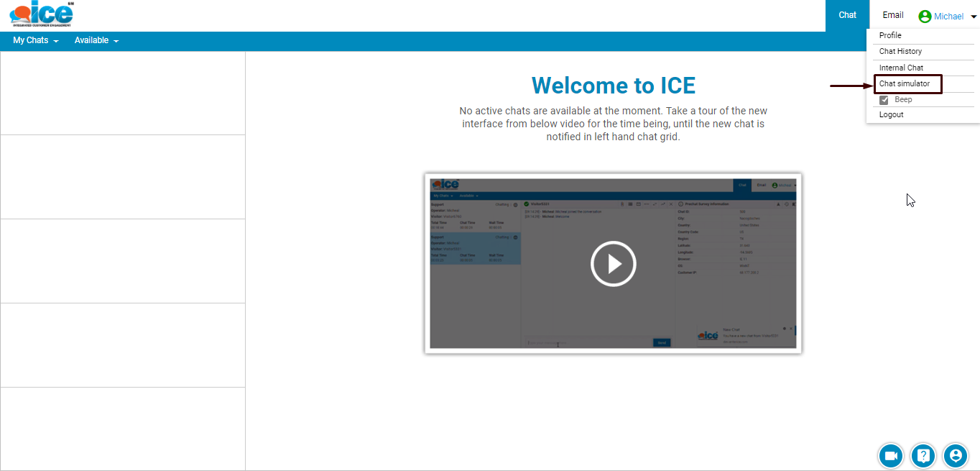The width and height of the screenshot is (980, 471).
Task: Click the ICE logo in the header
Action: click(41, 14)
